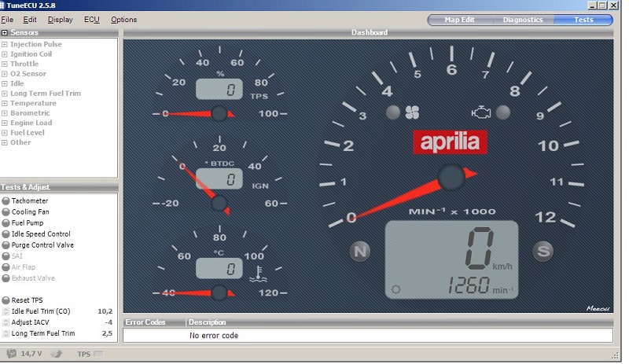Toggle the SAI test
Viewport: 629px width, 364px height.
click(6, 256)
